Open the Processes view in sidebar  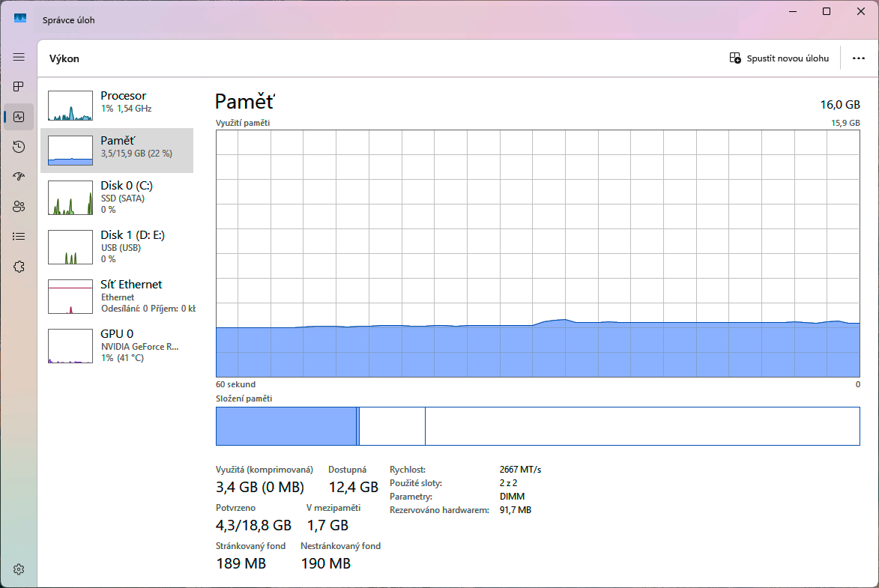[x=18, y=86]
